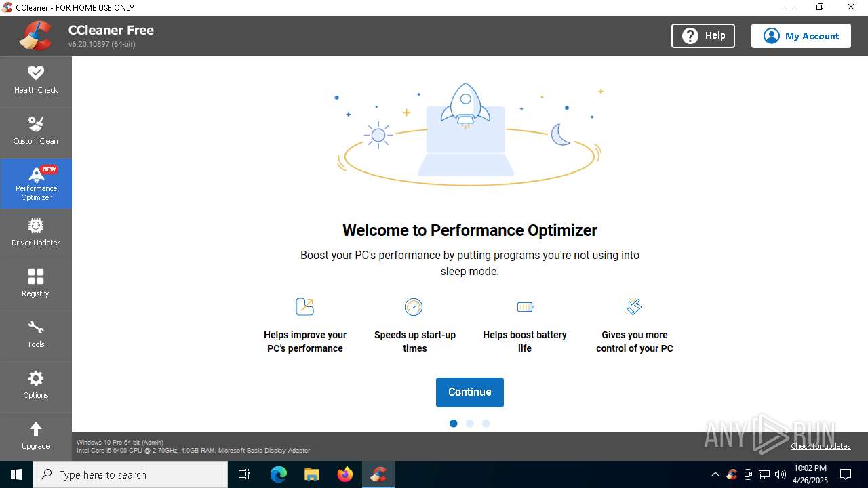Click the CCleaner taskbar icon
Screen dimensions: 868x488
click(x=378, y=474)
